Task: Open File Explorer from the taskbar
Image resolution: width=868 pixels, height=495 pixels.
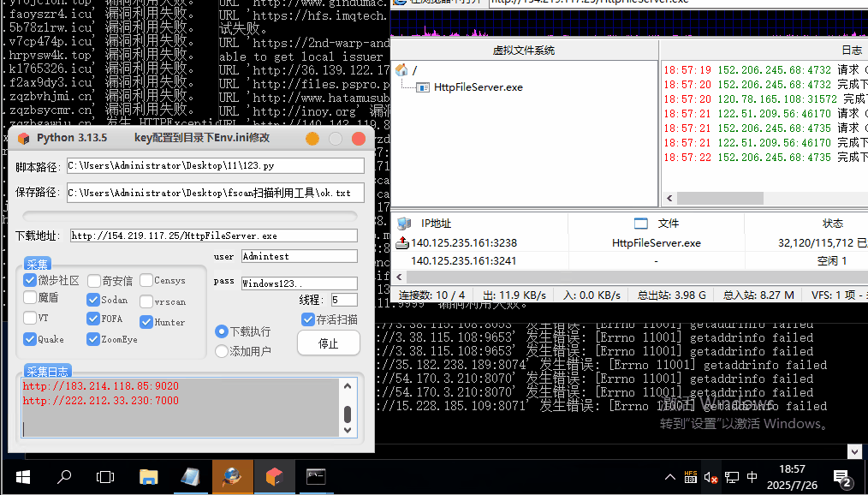Action: point(148,477)
